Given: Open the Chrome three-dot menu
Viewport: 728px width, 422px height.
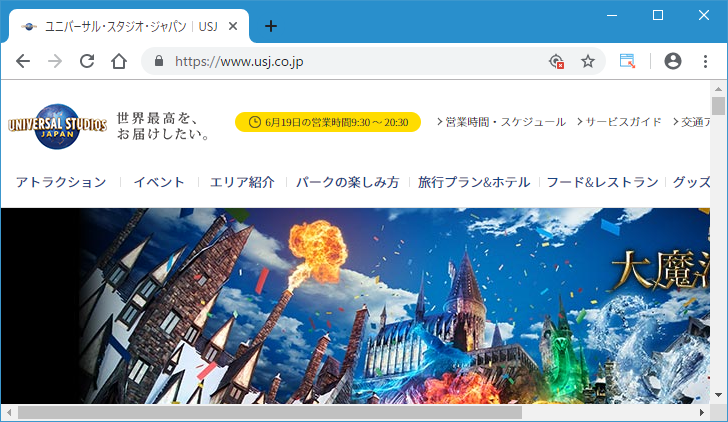Looking at the screenshot, I should click(x=705, y=61).
